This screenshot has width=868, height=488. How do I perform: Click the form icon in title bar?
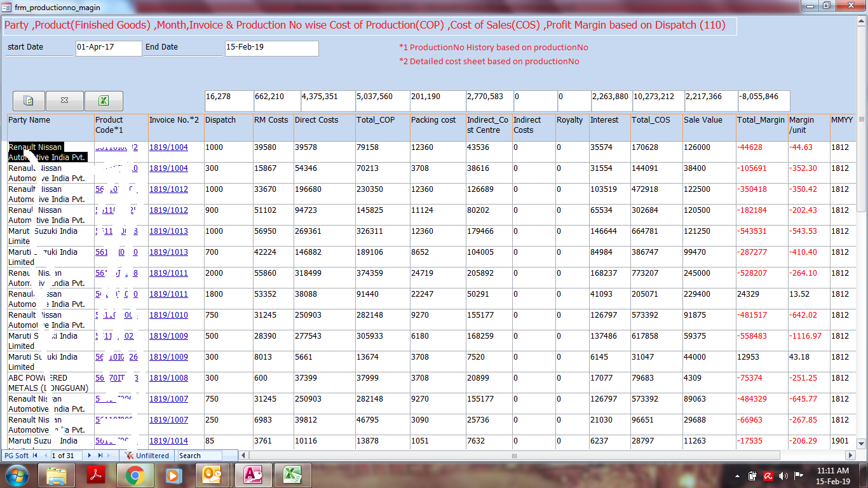[7, 7]
